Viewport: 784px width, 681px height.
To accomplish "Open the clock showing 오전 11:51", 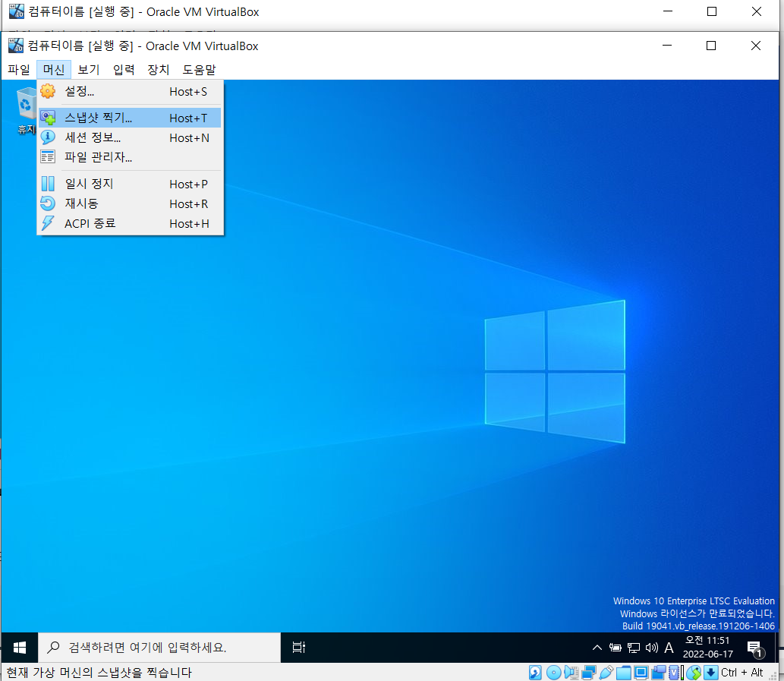I will pyautogui.click(x=708, y=648).
